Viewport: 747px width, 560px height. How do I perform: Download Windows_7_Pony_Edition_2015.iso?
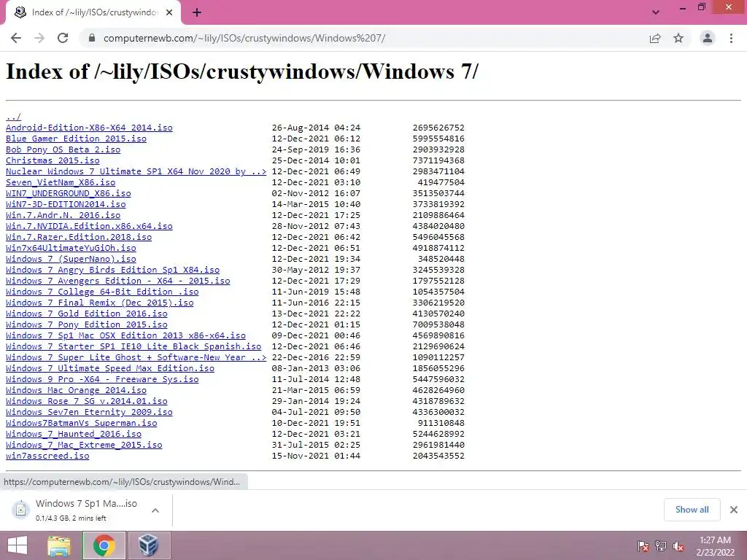[87, 324]
